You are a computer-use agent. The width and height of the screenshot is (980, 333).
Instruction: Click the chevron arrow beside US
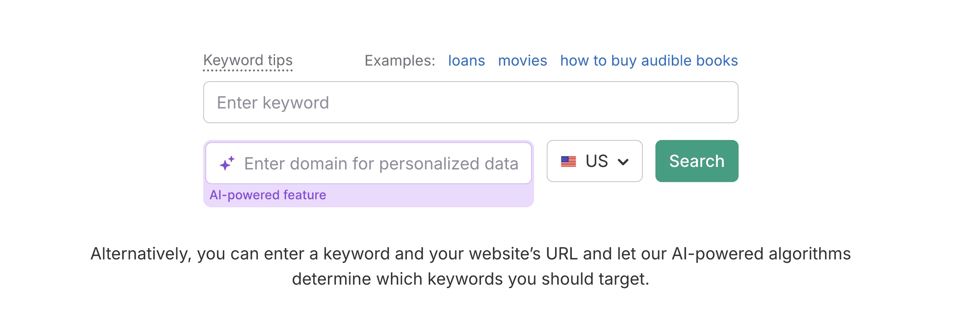click(x=623, y=162)
